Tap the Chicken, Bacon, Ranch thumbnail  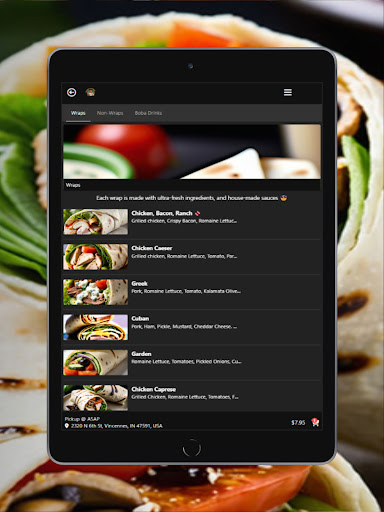(96, 222)
